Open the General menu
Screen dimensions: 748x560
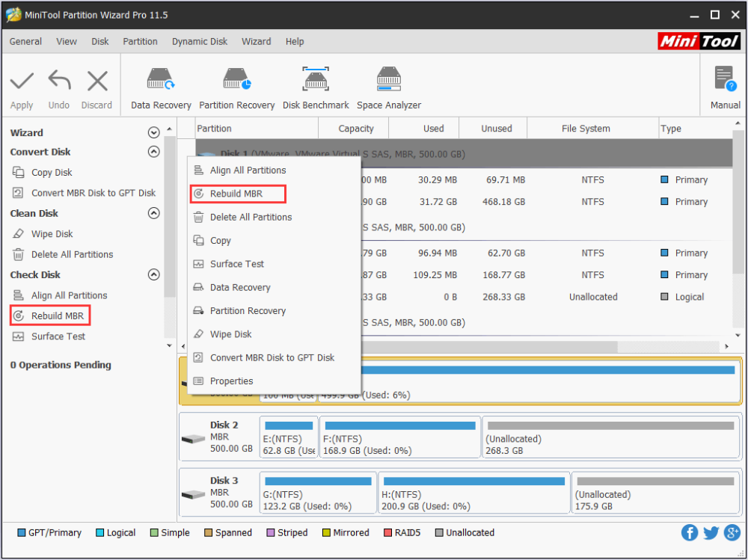point(25,42)
